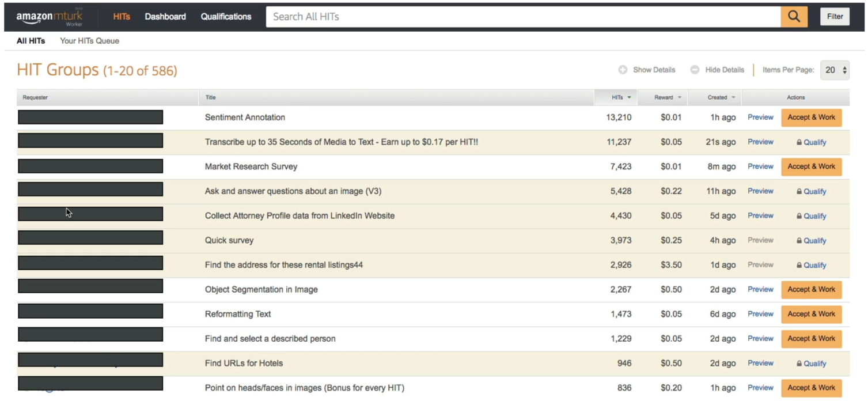868x401 pixels.
Task: Open the Dashboard tab
Action: point(165,17)
